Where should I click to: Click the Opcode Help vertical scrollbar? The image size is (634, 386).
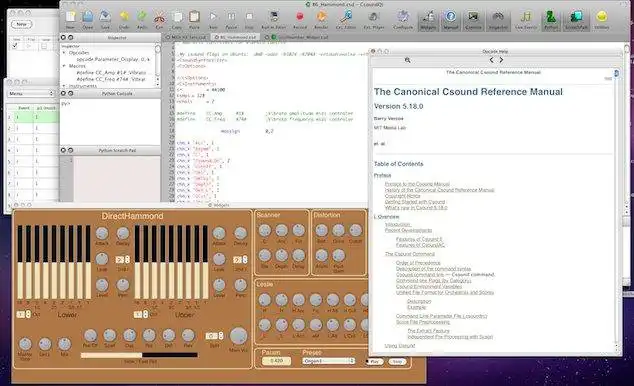pos(617,210)
